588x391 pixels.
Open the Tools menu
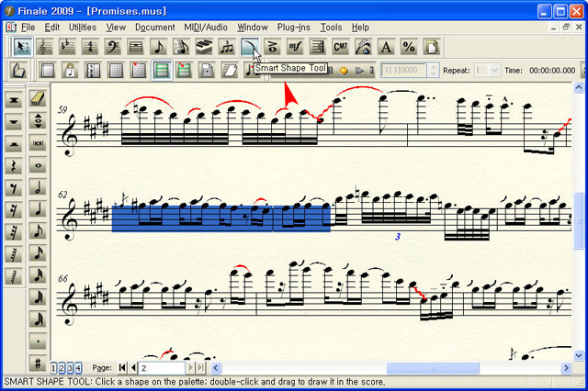pyautogui.click(x=331, y=28)
